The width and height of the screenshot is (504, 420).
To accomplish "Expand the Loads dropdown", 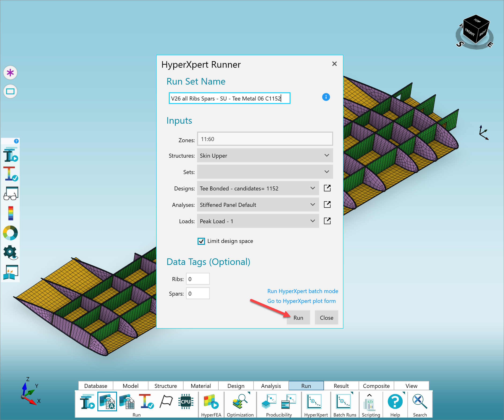I will [258, 221].
